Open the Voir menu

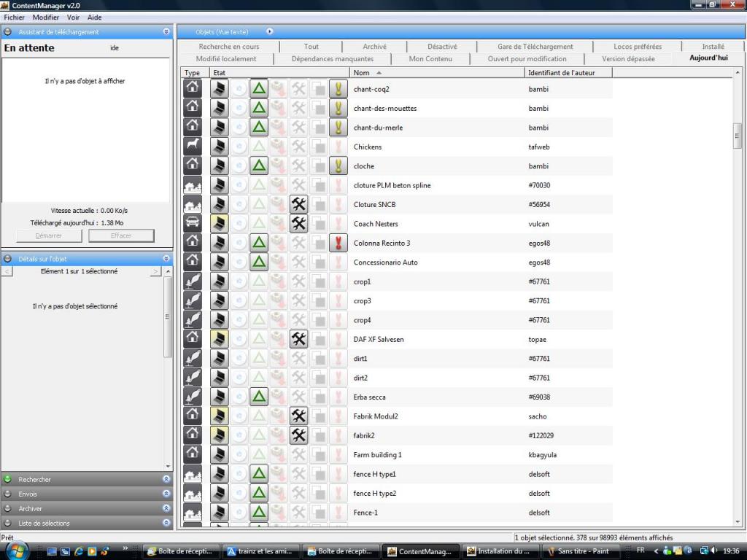click(73, 17)
